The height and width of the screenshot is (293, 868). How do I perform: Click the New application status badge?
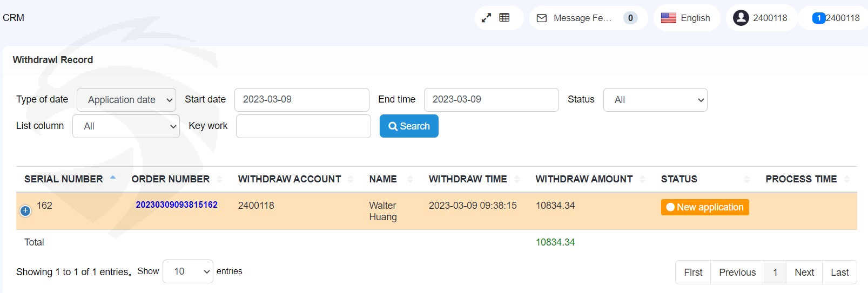(x=704, y=207)
